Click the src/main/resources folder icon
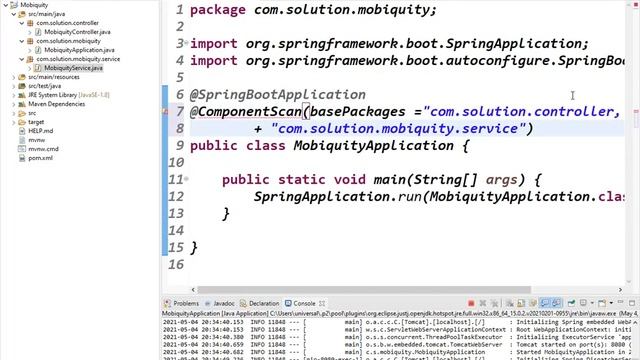Screen dimensions: 640x360 click(x=22, y=77)
